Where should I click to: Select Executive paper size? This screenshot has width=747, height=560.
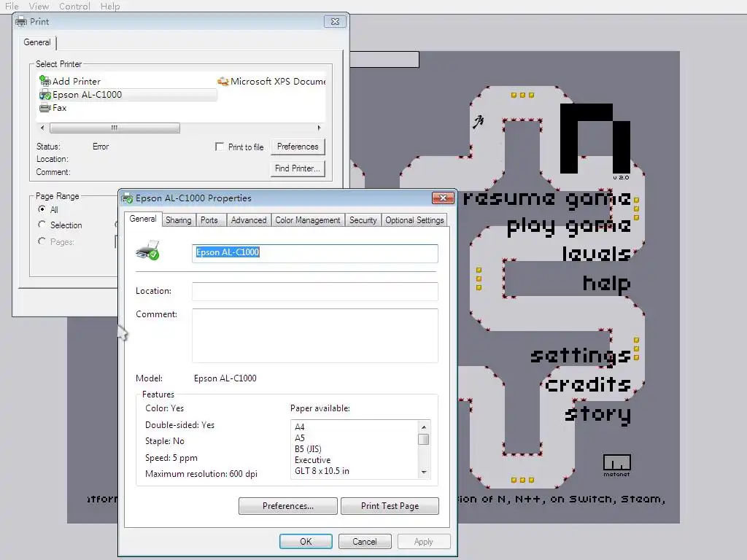pyautogui.click(x=312, y=459)
